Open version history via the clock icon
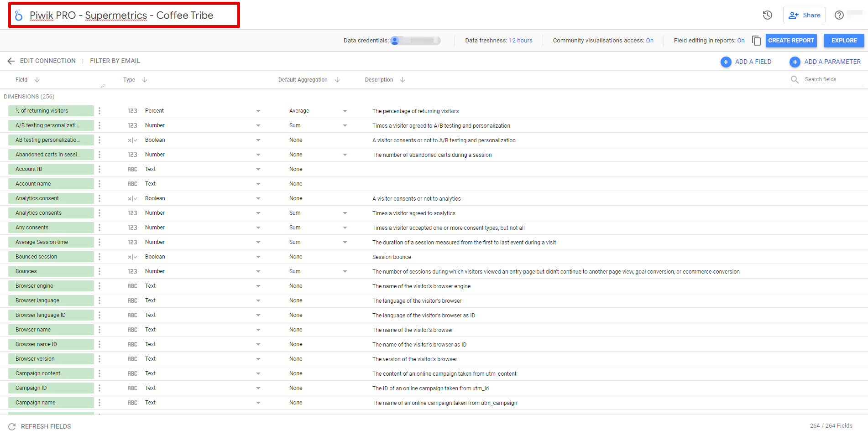 767,15
